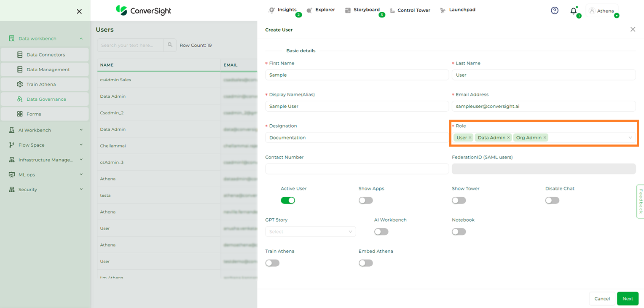Viewport: 644px width, 308px height.
Task: Open the vertical Feedback tab
Action: [x=640, y=201]
